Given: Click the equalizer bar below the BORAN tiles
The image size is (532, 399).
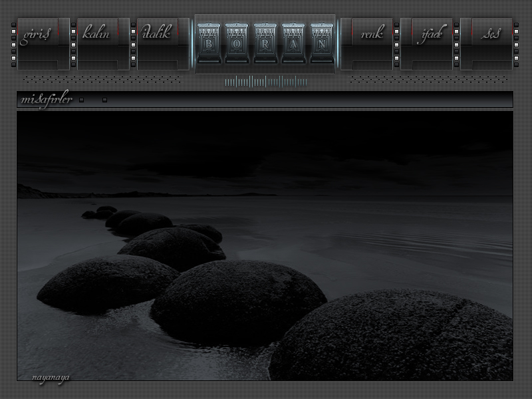Looking at the screenshot, I should click(x=266, y=82).
